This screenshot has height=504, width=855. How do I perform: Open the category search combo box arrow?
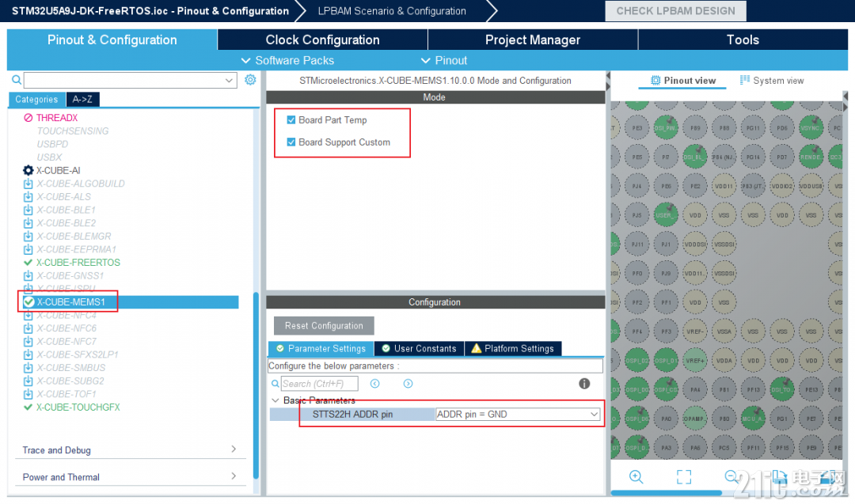pos(229,80)
